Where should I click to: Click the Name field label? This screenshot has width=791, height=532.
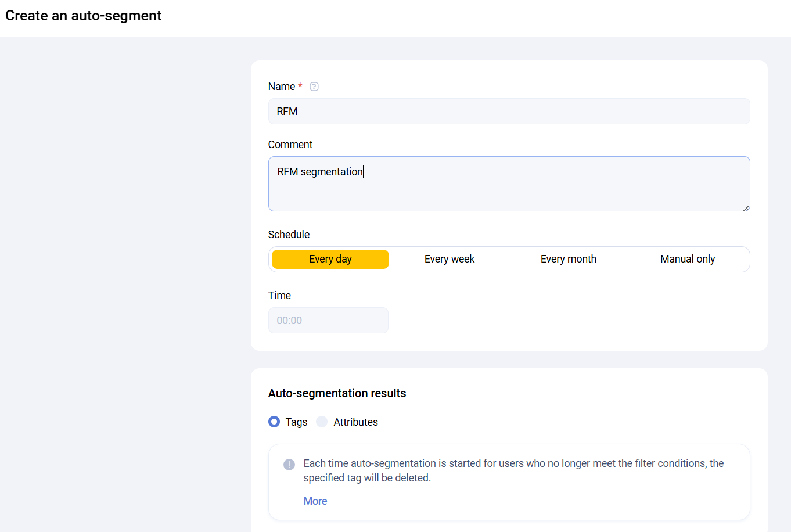click(x=282, y=87)
